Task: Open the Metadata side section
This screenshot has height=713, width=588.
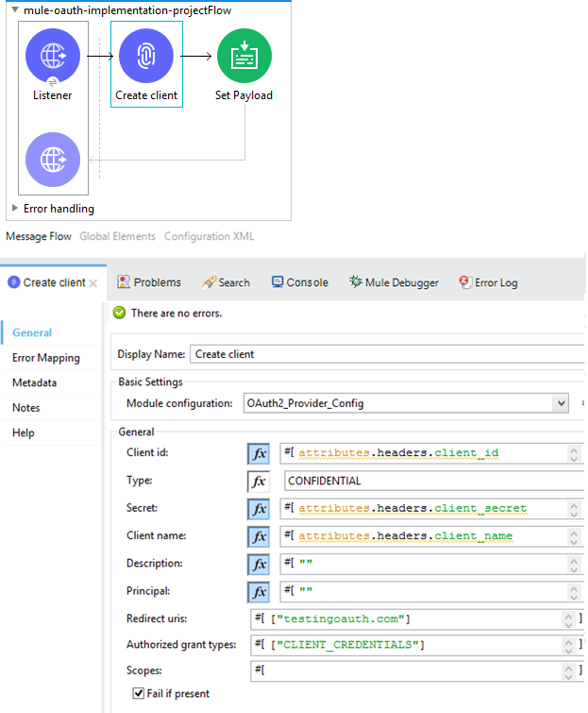Action: 34,382
